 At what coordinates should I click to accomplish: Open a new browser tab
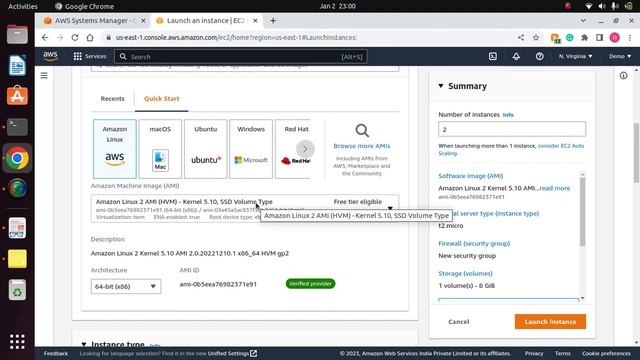[273, 20]
